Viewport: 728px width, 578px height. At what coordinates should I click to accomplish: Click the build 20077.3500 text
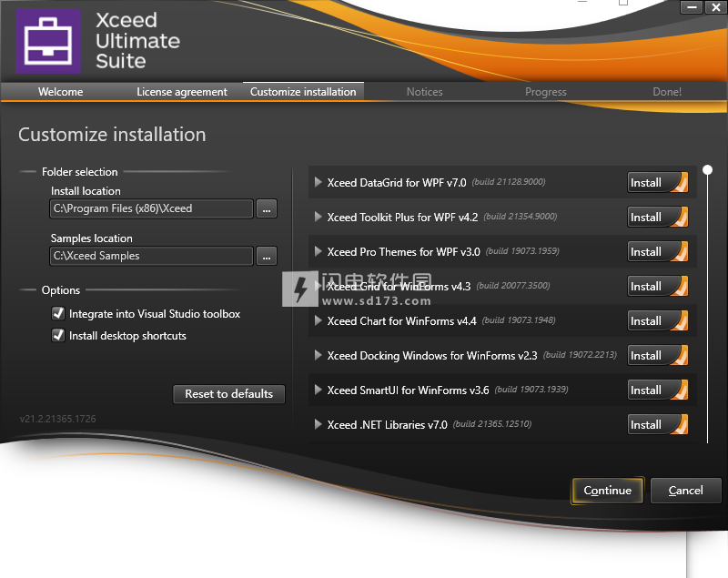[x=513, y=286]
